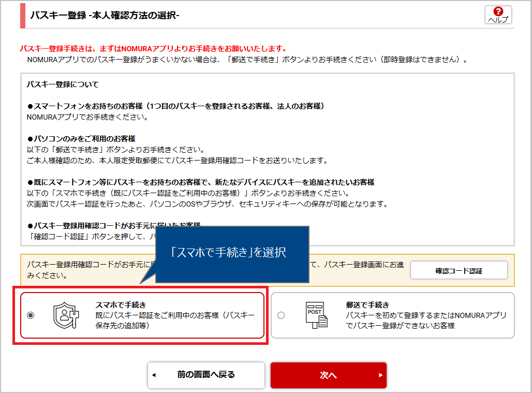The image size is (532, 393).
Task: Click the スマートフォンをお持ちのお客様 heading
Action: click(x=176, y=106)
